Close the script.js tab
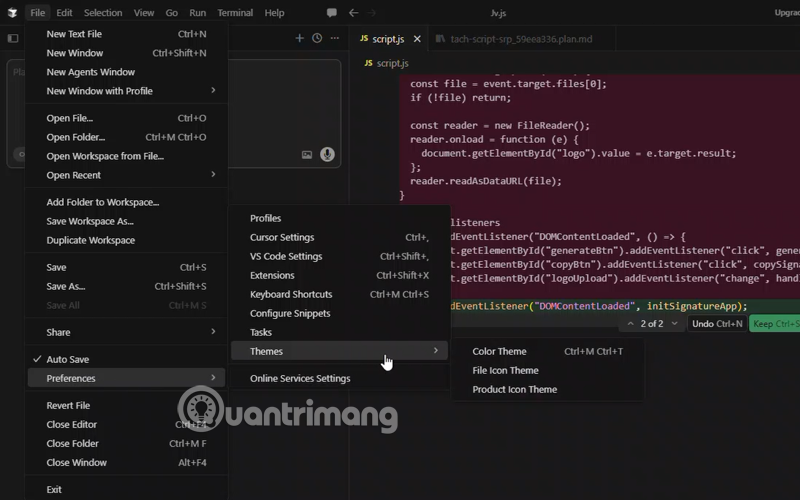 point(417,39)
